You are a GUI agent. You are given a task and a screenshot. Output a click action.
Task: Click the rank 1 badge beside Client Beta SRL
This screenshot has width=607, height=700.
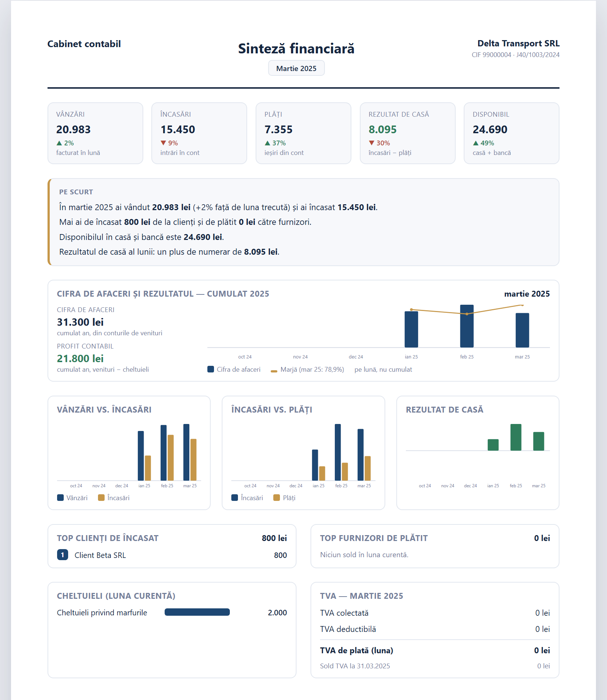pos(63,555)
